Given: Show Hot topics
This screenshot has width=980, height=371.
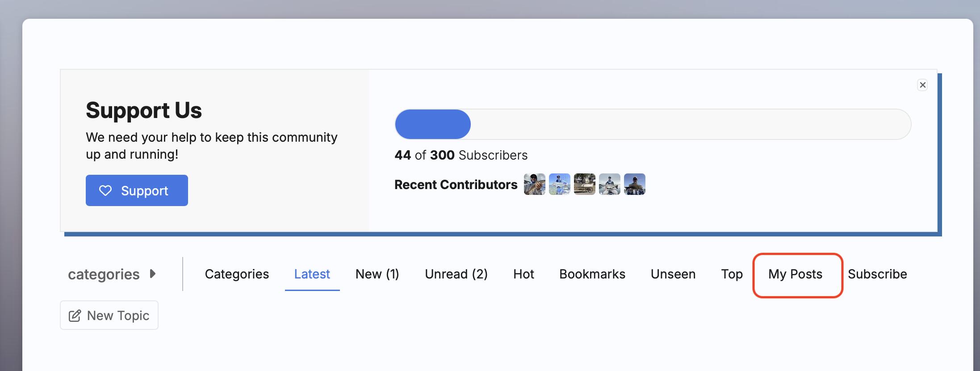Looking at the screenshot, I should 524,274.
